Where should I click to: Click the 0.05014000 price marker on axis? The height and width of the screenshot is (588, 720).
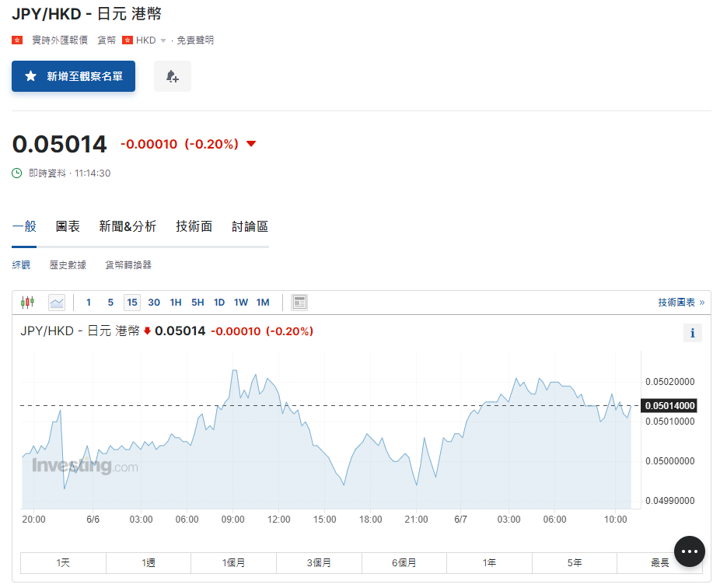(669, 405)
